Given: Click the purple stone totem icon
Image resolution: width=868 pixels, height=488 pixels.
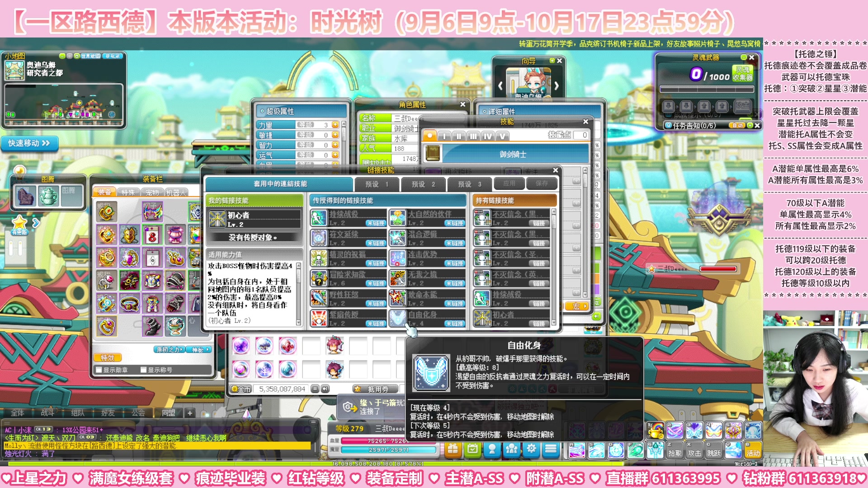Looking at the screenshot, I should 26,196.
